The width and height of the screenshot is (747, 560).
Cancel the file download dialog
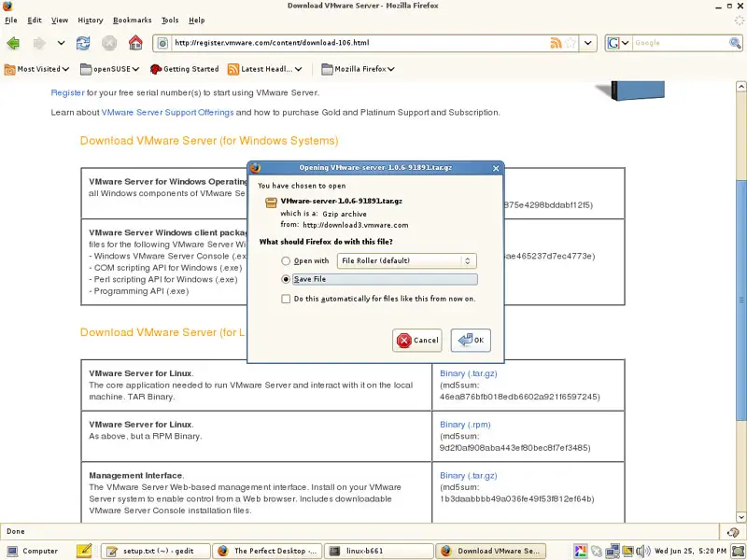click(x=417, y=341)
